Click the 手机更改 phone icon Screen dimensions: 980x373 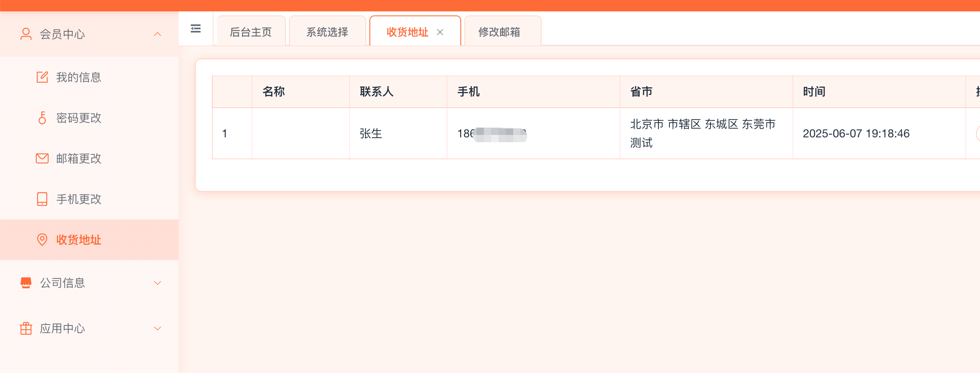click(x=42, y=199)
